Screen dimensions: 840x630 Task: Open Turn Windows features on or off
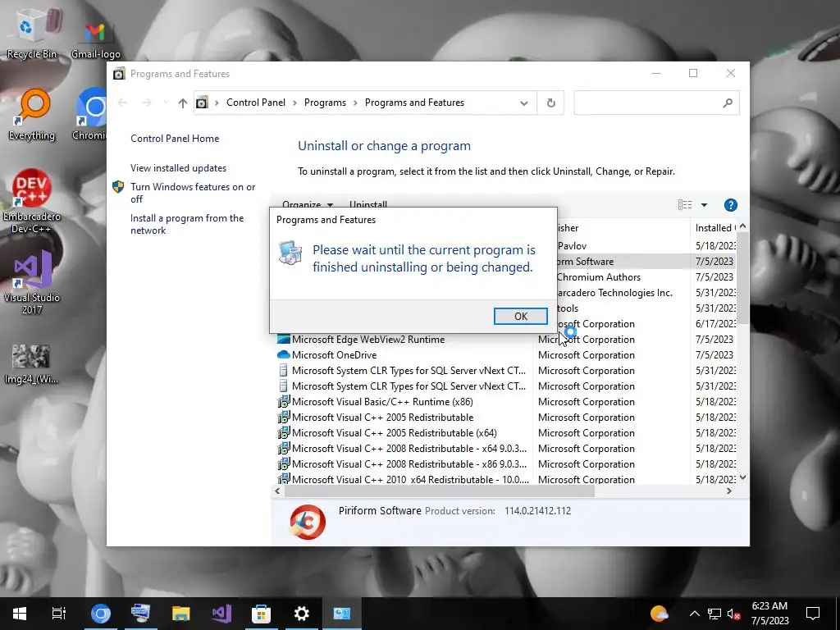click(193, 193)
